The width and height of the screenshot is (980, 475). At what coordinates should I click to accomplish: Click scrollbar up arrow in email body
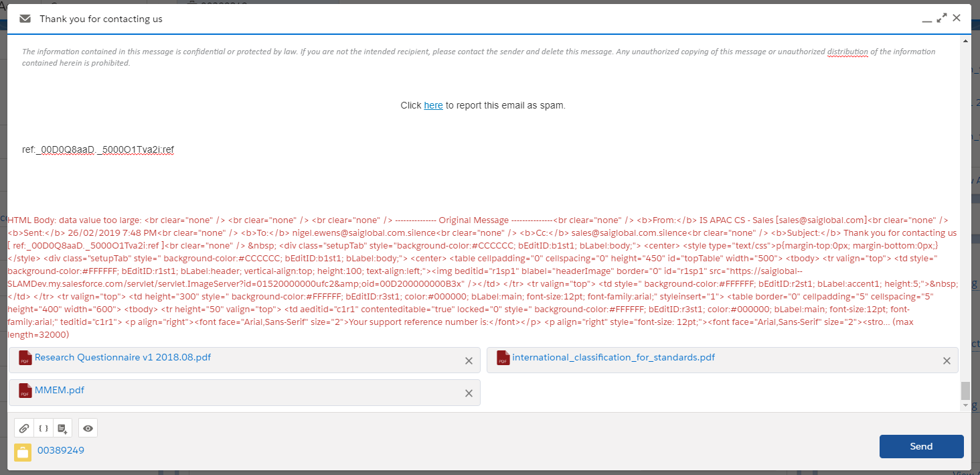tap(965, 41)
